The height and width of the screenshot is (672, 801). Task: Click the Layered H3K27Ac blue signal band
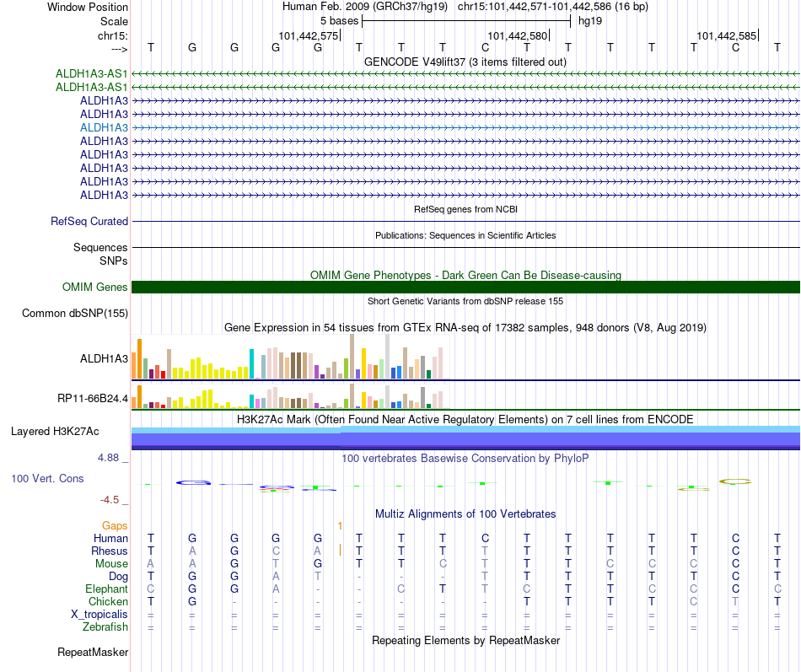click(465, 438)
